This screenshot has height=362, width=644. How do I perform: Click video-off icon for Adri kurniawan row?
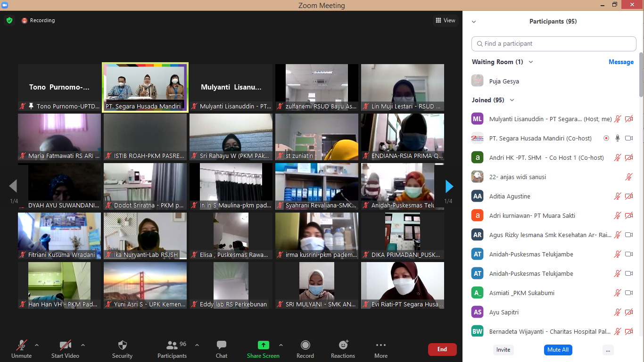tap(629, 215)
